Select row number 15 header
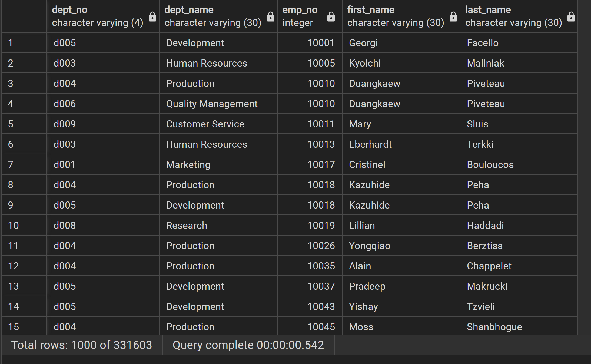591x364 pixels. click(x=24, y=327)
